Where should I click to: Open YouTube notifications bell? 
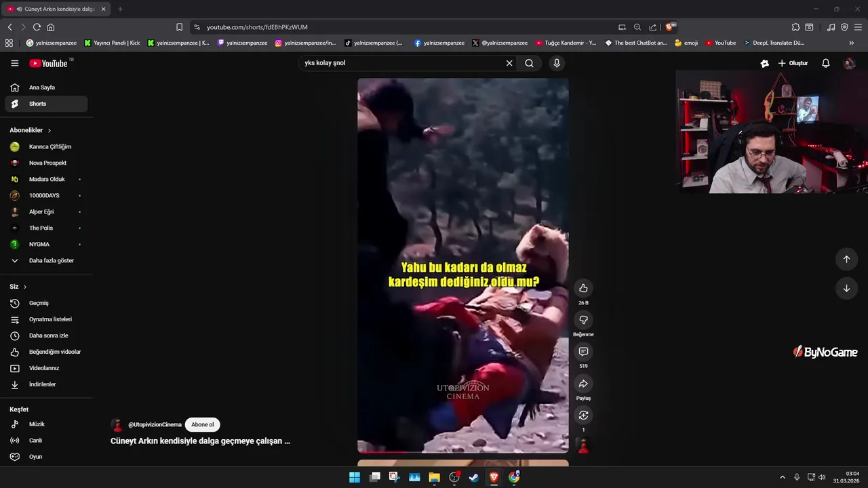(825, 63)
